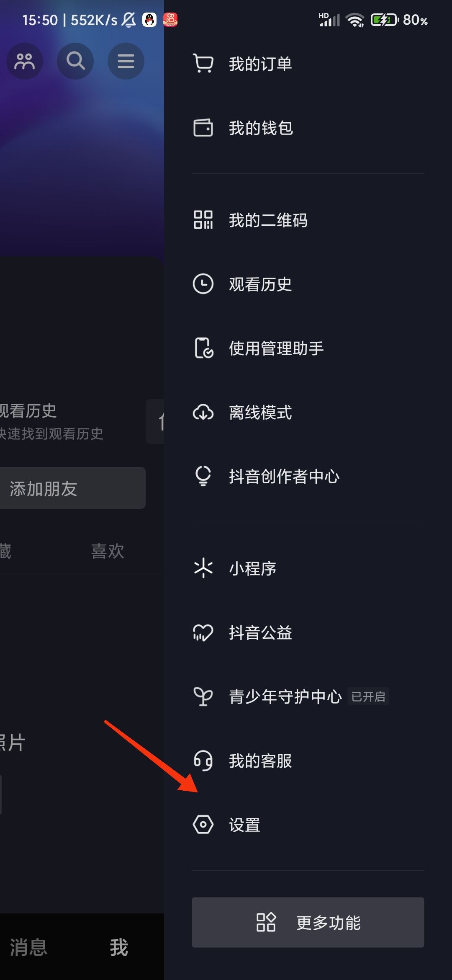Tap 已开启 status of 青少年守护中心
The image size is (452, 980).
tap(368, 696)
